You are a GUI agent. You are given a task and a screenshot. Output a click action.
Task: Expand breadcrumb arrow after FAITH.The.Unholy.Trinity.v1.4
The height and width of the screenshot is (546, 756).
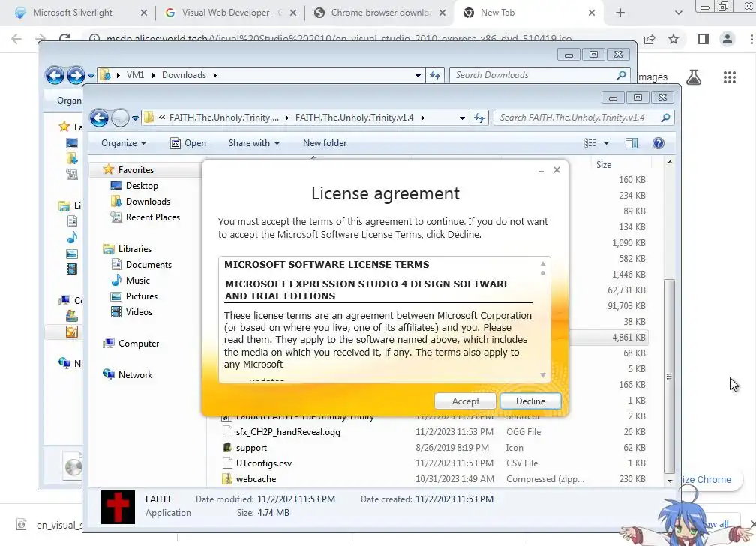click(x=423, y=118)
